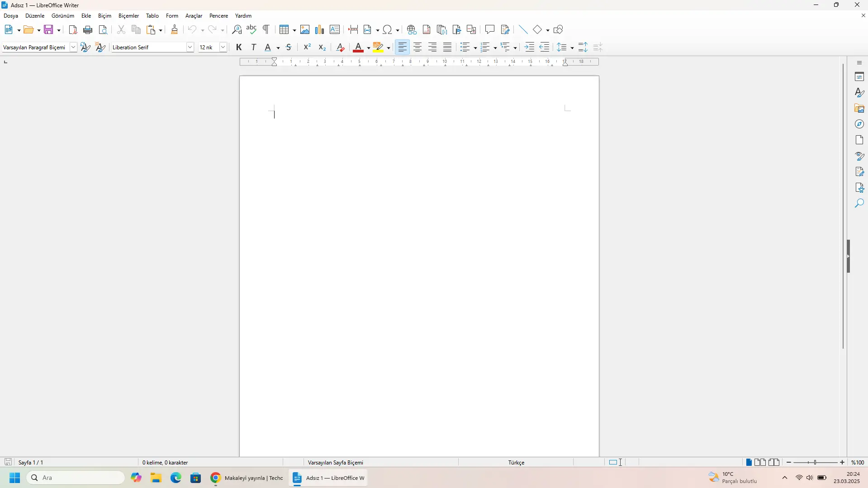
Task: Toggle Strikethrough S button
Action: click(x=289, y=47)
